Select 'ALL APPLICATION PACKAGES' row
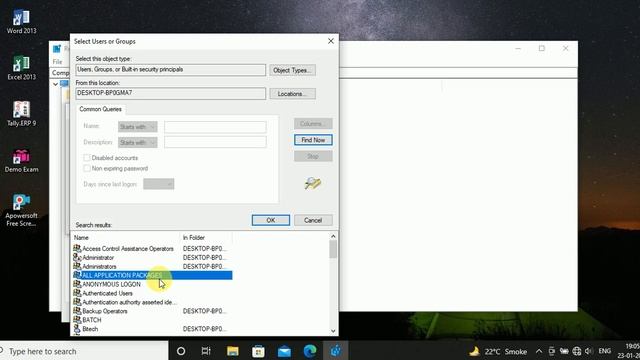The height and width of the screenshot is (360, 640). pyautogui.click(x=153, y=275)
